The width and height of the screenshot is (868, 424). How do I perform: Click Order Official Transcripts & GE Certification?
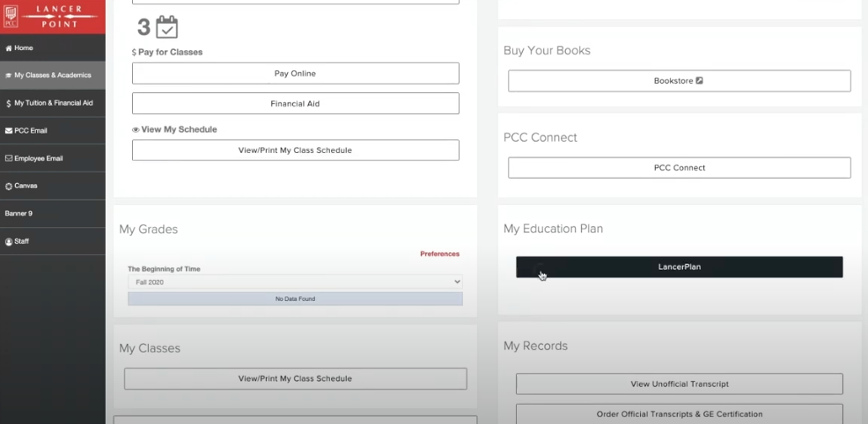[x=680, y=414]
